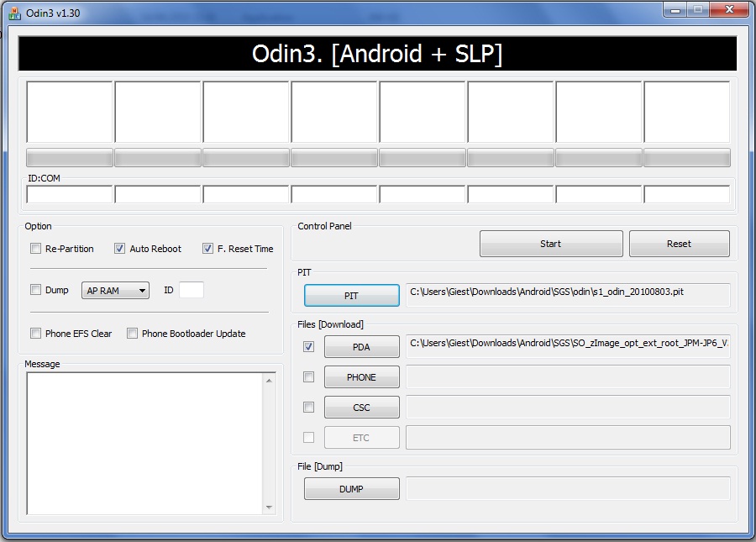756x542 pixels.
Task: Click the last ID:COM port field
Action: 687,195
